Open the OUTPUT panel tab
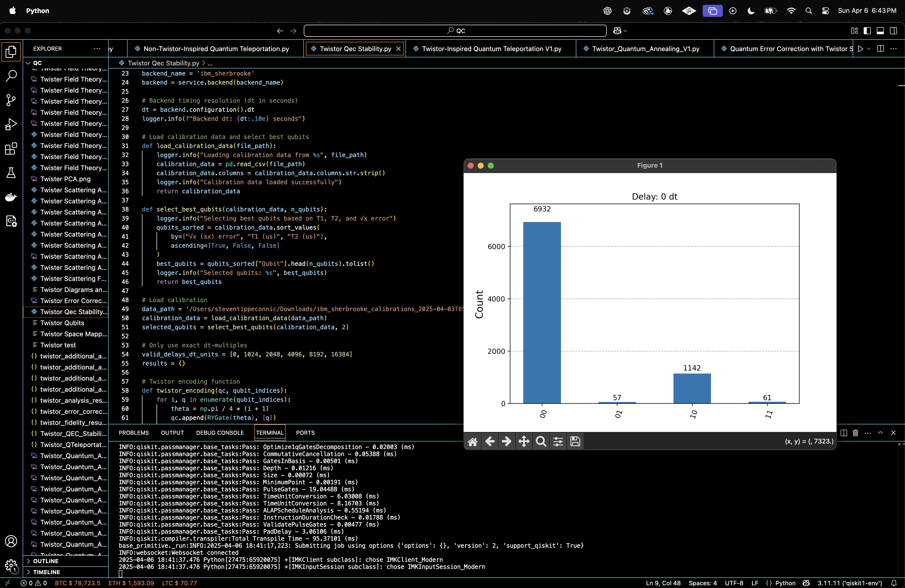 172,433
